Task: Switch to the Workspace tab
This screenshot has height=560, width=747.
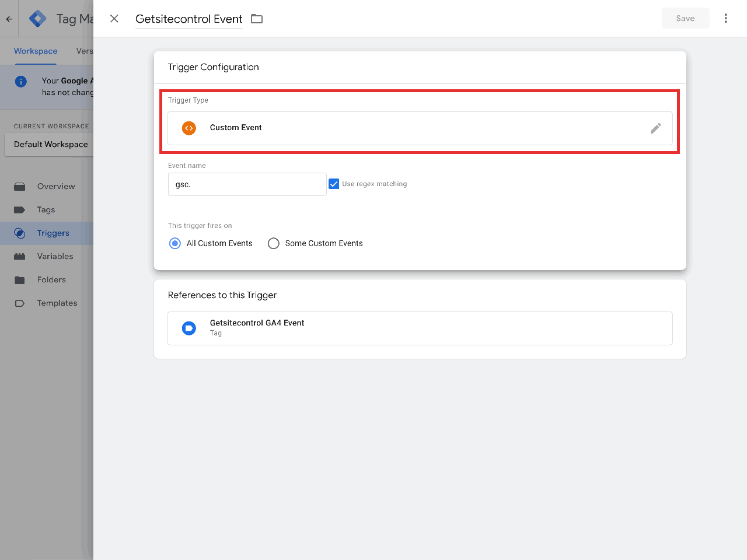Action: (35, 51)
